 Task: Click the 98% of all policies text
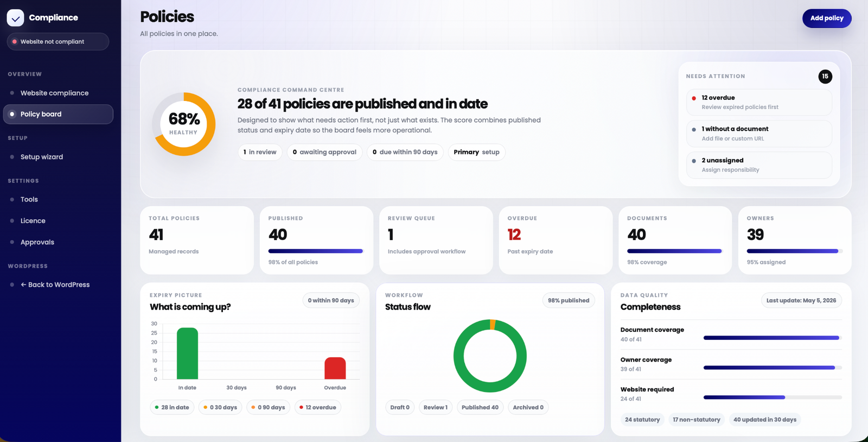293,262
